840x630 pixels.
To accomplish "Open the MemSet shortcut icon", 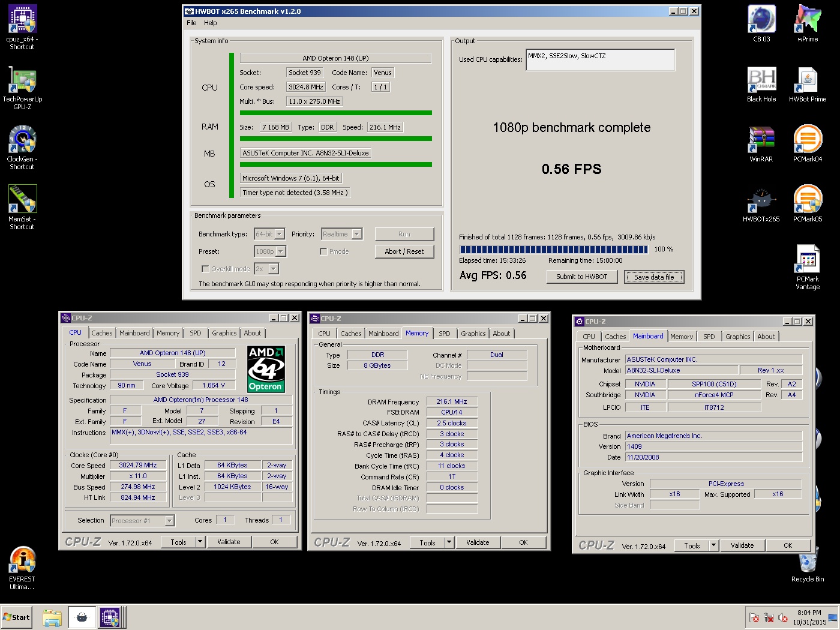I will pyautogui.click(x=22, y=207).
